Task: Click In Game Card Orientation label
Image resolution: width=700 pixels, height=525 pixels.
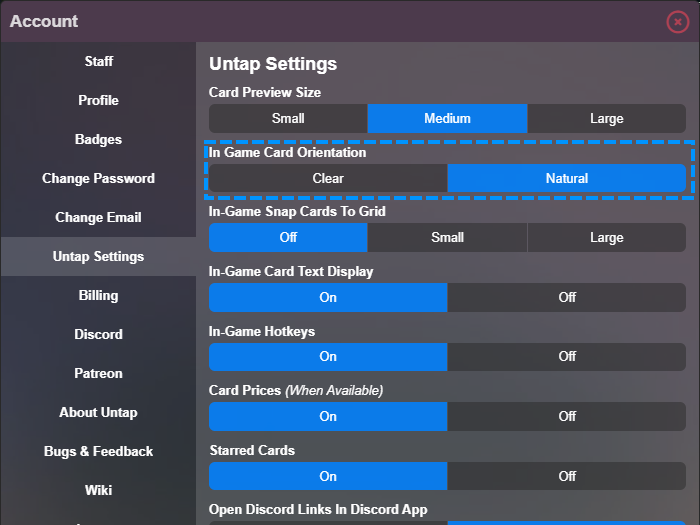Action: [288, 152]
